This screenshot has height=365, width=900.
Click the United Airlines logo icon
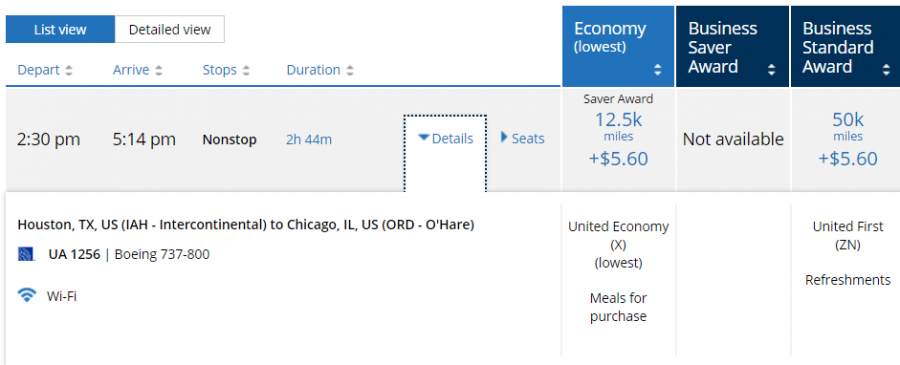click(x=26, y=254)
